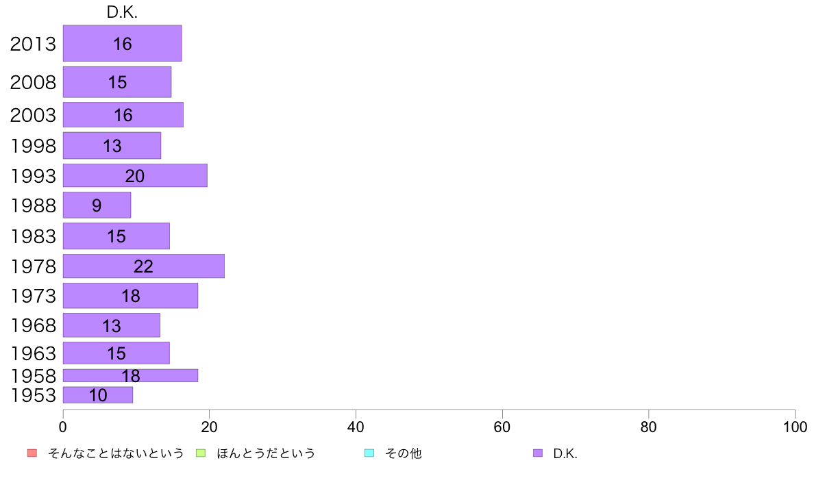The width and height of the screenshot is (814, 504).
Task: Click the 1968 year label
Action: (x=33, y=325)
